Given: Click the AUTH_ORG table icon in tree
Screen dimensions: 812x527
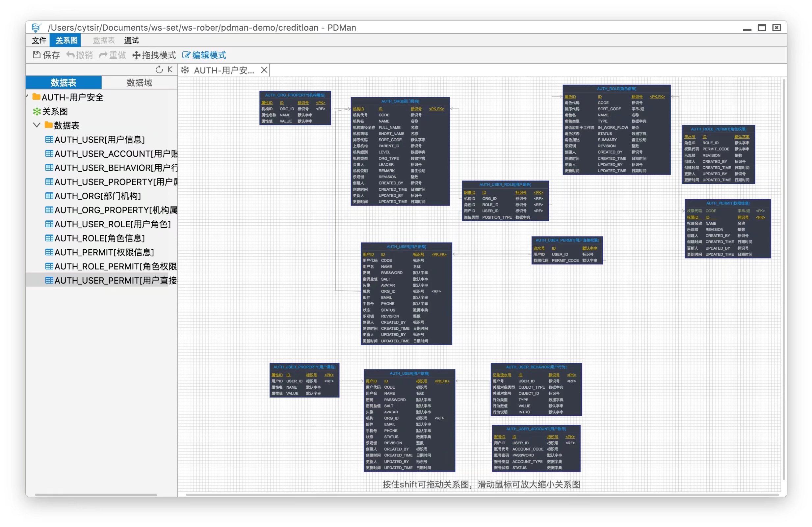Looking at the screenshot, I should point(49,196).
